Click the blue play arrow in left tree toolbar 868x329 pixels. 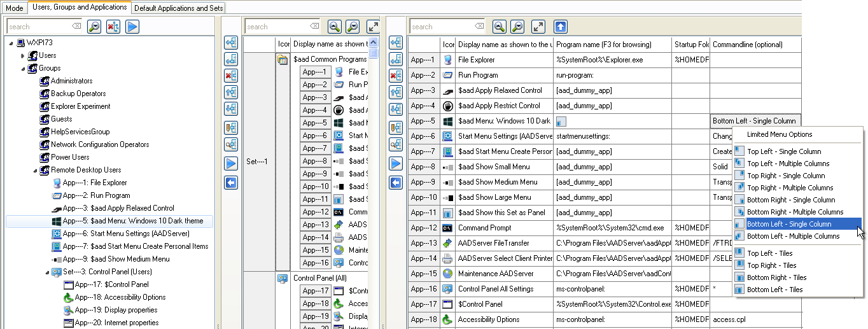tap(132, 27)
